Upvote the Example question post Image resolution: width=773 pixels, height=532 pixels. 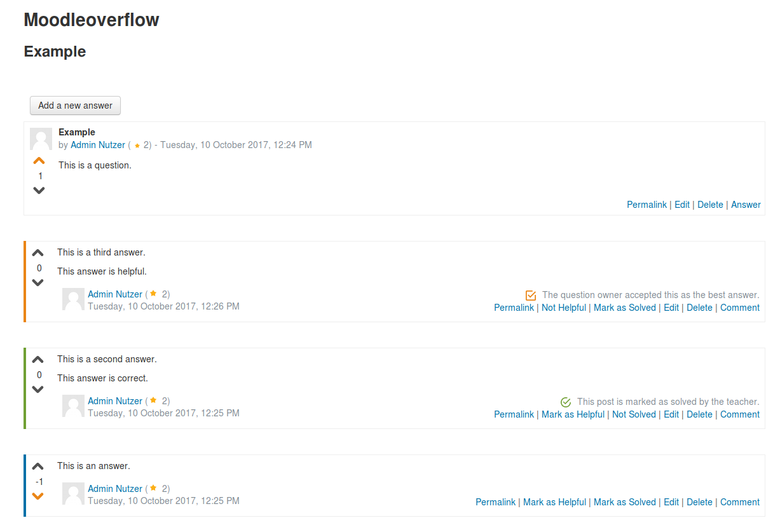tap(39, 161)
